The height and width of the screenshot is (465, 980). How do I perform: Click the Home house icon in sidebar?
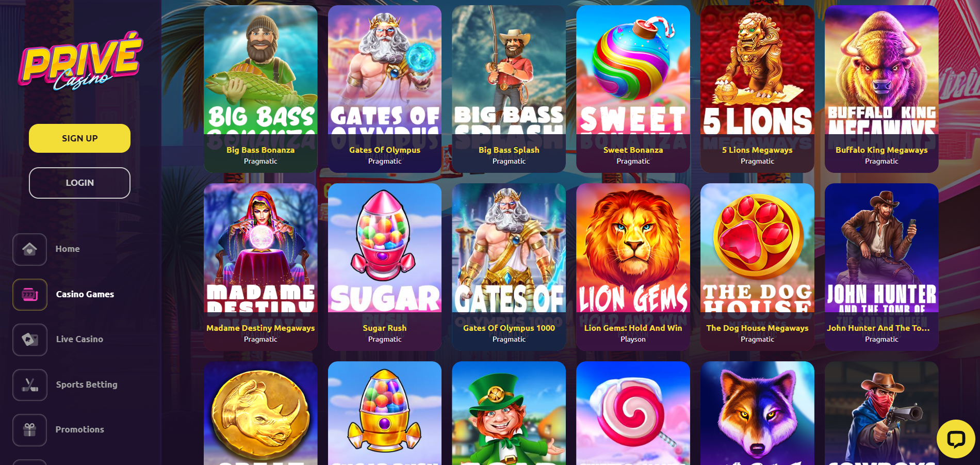[29, 249]
